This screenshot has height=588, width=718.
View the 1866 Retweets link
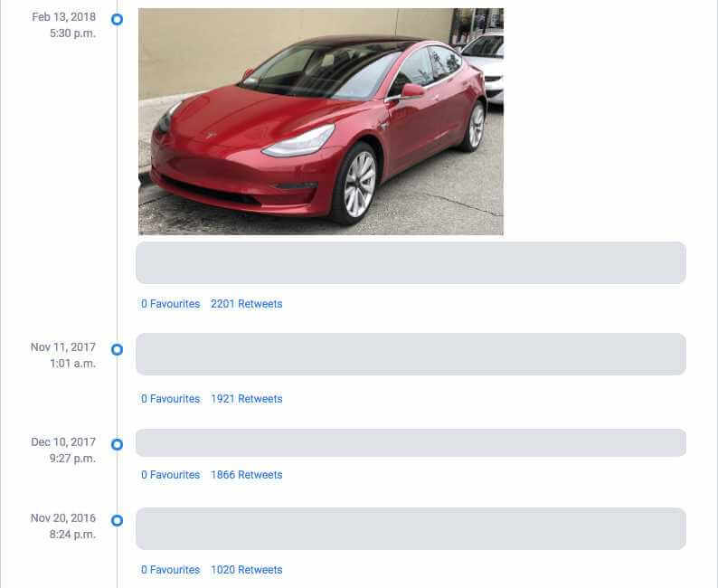(246, 475)
